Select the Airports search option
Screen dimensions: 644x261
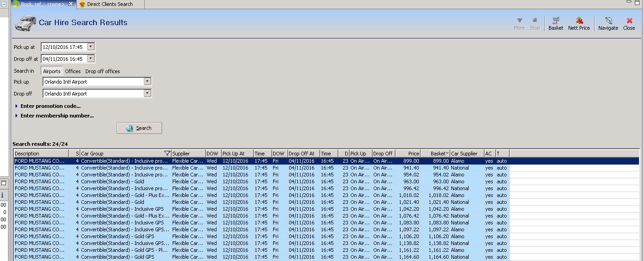52,71
